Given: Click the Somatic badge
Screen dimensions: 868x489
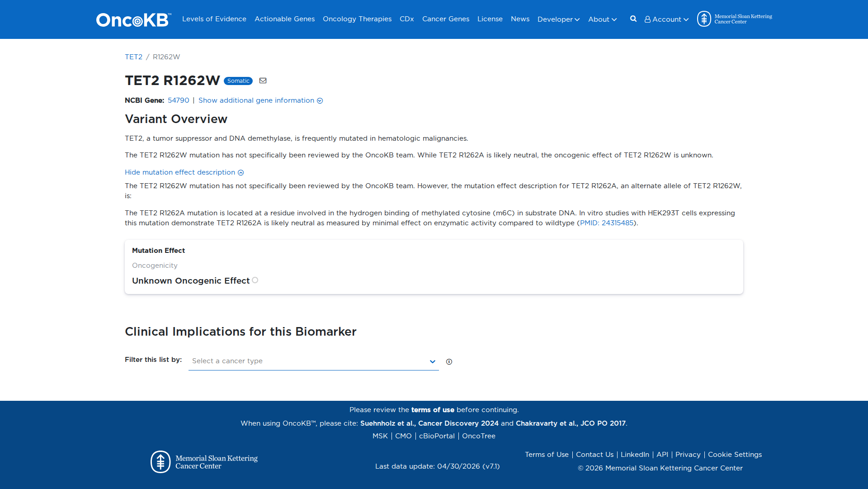Looking at the screenshot, I should pyautogui.click(x=238, y=81).
